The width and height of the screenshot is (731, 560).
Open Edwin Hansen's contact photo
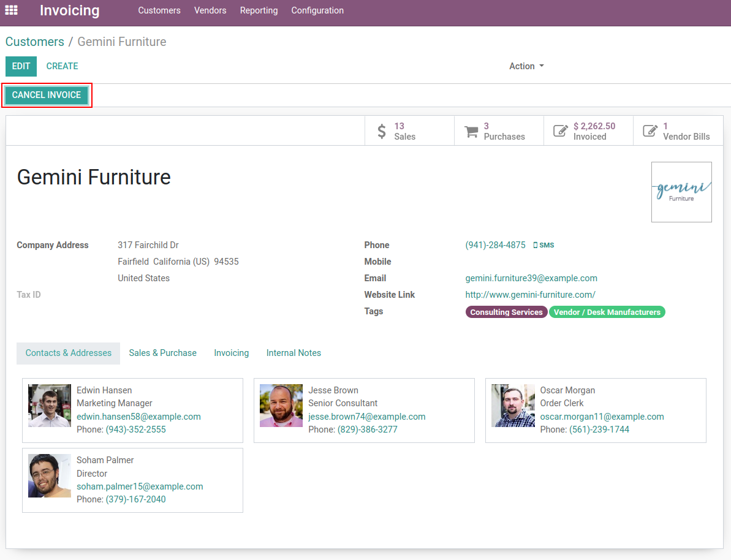click(x=50, y=406)
